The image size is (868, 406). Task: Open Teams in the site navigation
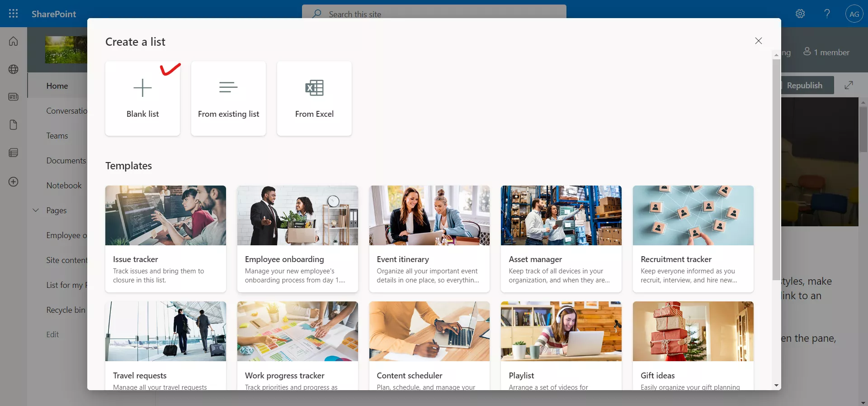(x=57, y=135)
